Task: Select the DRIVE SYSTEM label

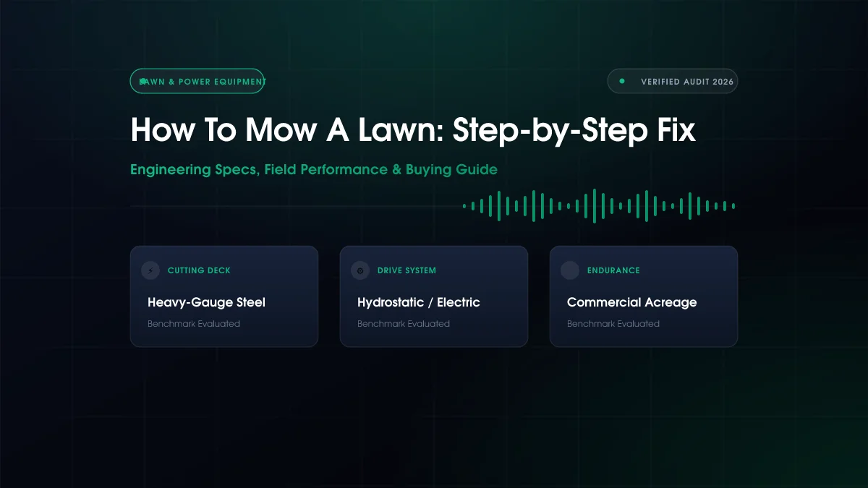Action: coord(407,270)
